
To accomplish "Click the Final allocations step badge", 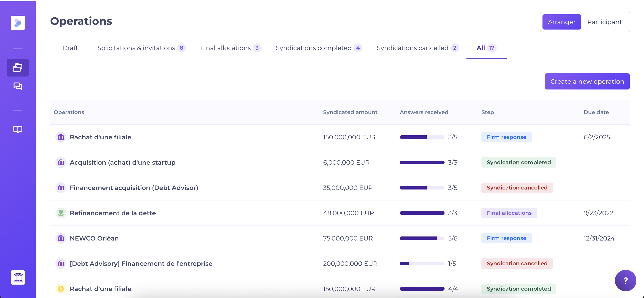I will click(509, 213).
